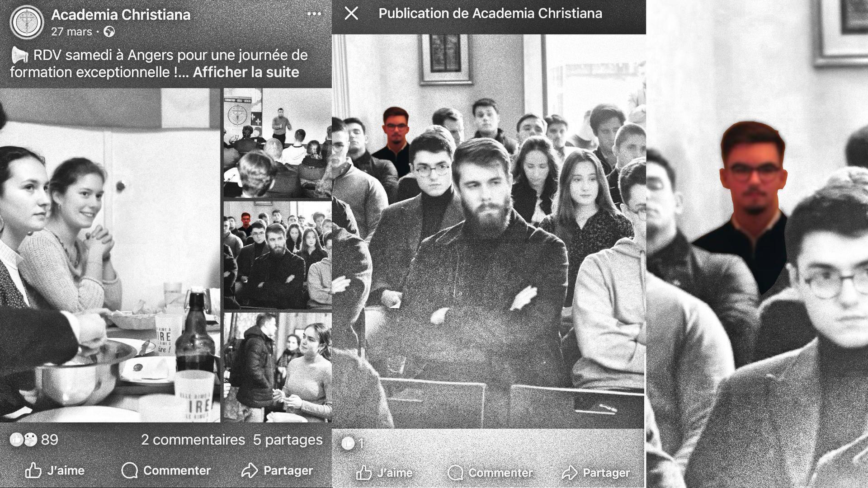Open the seated audience thumbnail
This screenshot has width=868, height=488.
point(277,255)
